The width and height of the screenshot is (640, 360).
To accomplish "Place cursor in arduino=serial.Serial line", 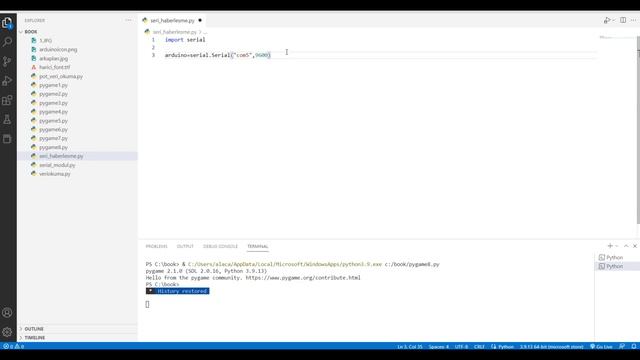I will (x=218, y=55).
